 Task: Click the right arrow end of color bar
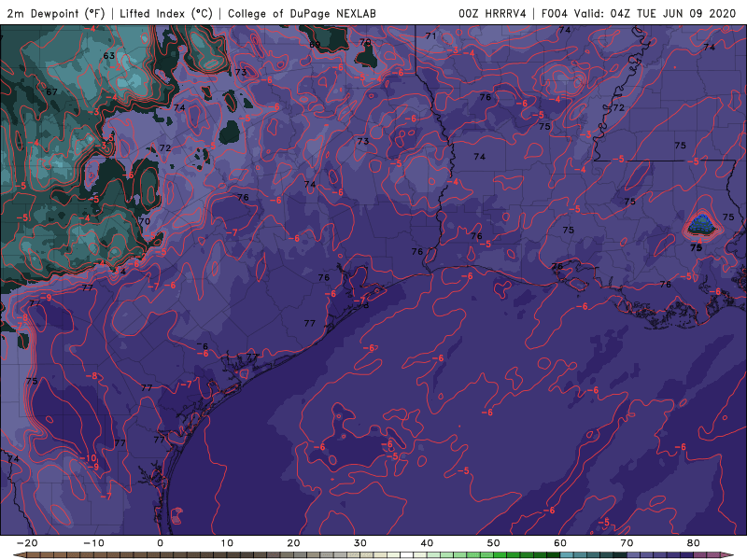[727, 554]
